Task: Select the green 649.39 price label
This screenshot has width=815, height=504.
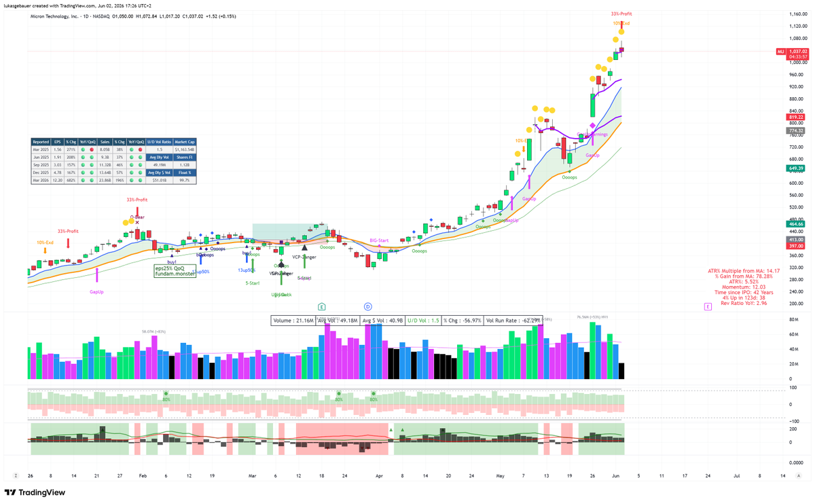Action: tap(796, 168)
